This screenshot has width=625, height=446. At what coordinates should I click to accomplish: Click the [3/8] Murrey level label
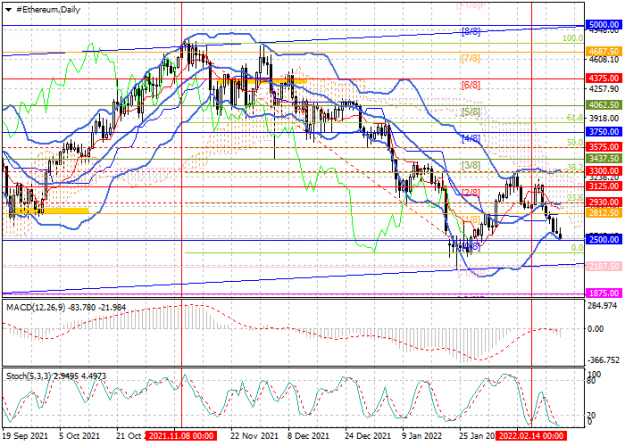(471, 165)
